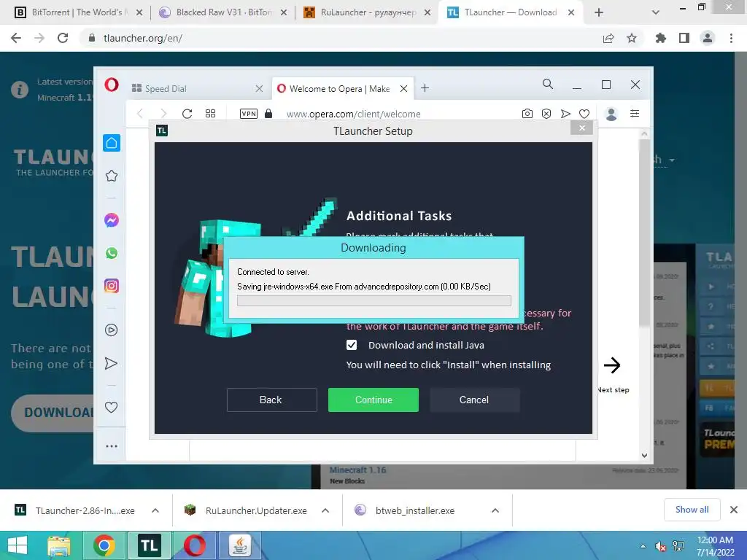This screenshot has width=747, height=560.
Task: Click Chrome share page icon
Action: (608, 38)
